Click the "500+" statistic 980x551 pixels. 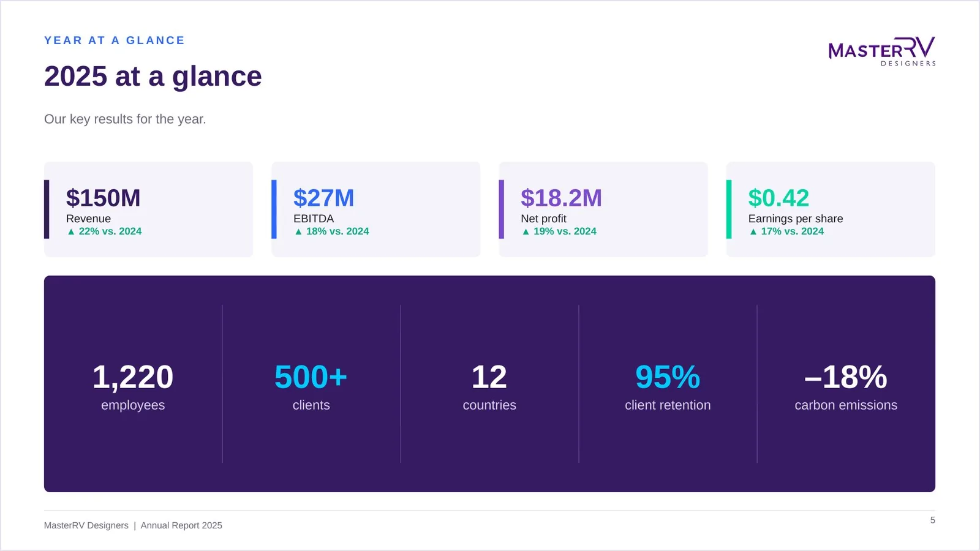(x=311, y=377)
